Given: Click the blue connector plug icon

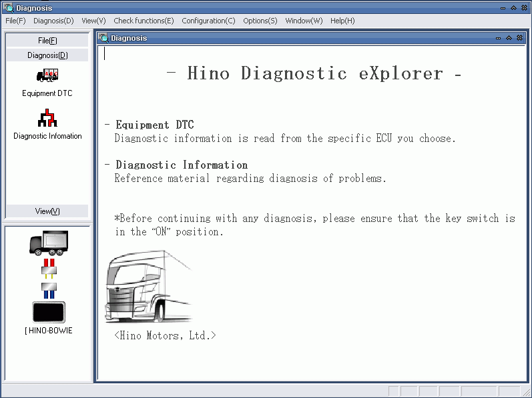Looking at the screenshot, I should pos(49,291).
